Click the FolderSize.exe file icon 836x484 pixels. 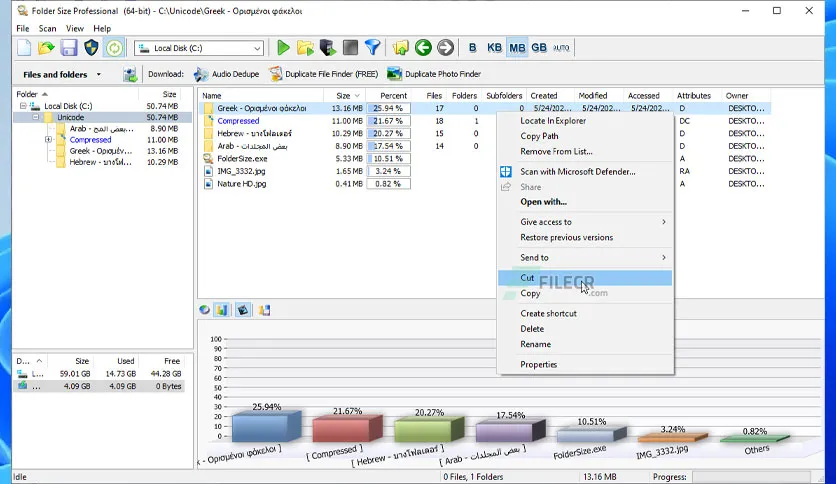click(x=208, y=158)
